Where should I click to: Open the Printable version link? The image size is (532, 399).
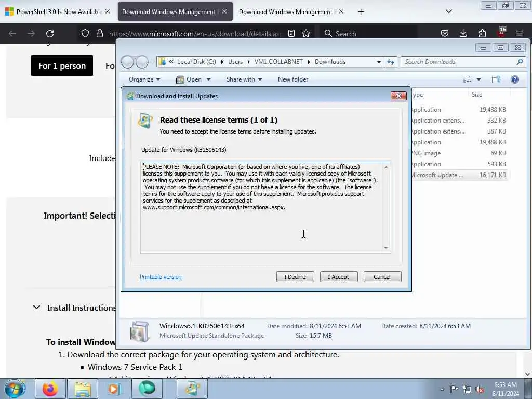161,277
